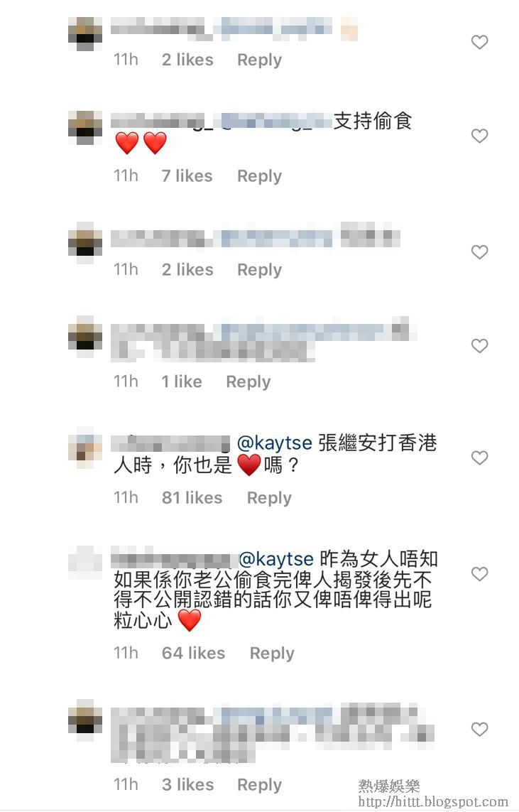519x812 pixels.
Task: Reply to comment with 64 likes
Action: pyautogui.click(x=272, y=654)
